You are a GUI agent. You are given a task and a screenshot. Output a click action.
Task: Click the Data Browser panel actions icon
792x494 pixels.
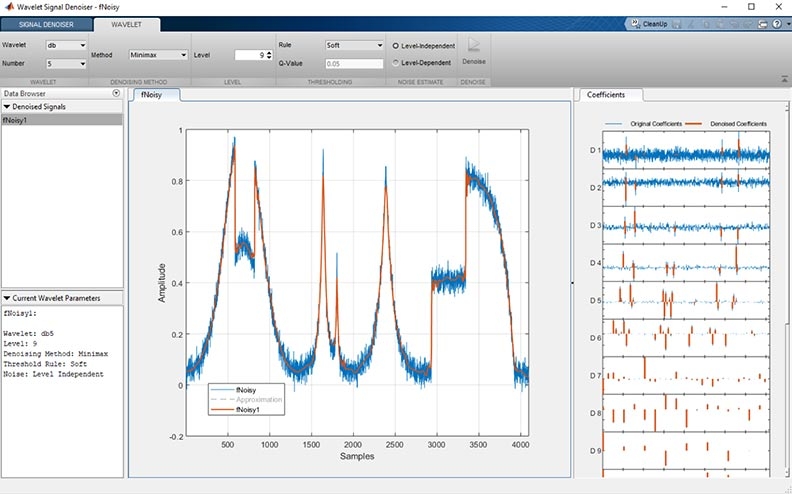(116, 93)
